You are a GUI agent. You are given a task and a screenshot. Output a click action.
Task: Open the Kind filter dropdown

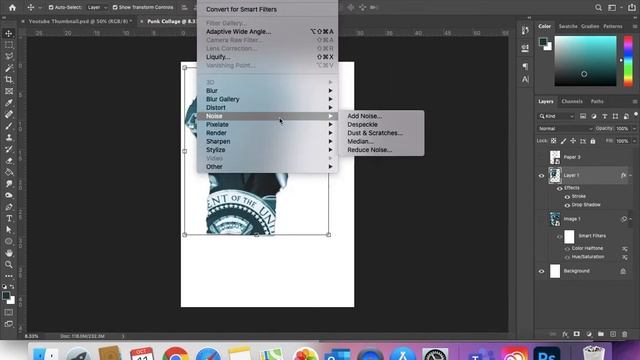click(556, 116)
